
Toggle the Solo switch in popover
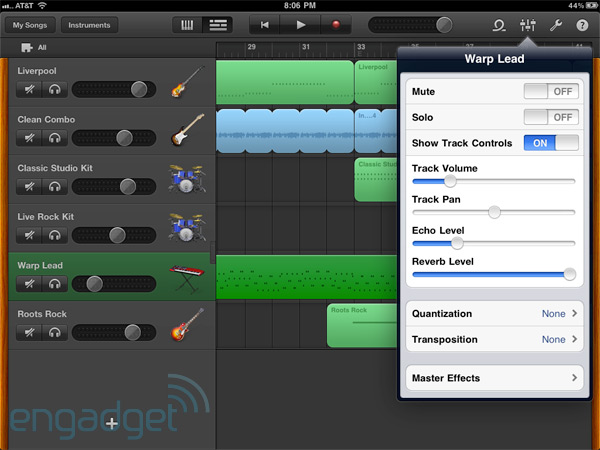coord(551,117)
